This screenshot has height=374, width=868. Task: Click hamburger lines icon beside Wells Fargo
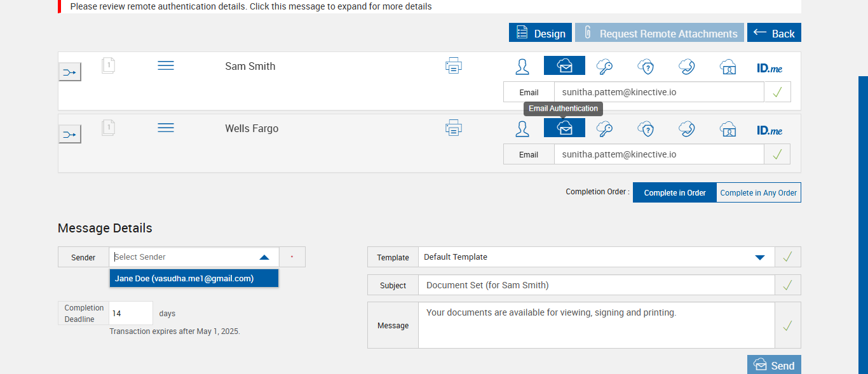click(x=166, y=128)
